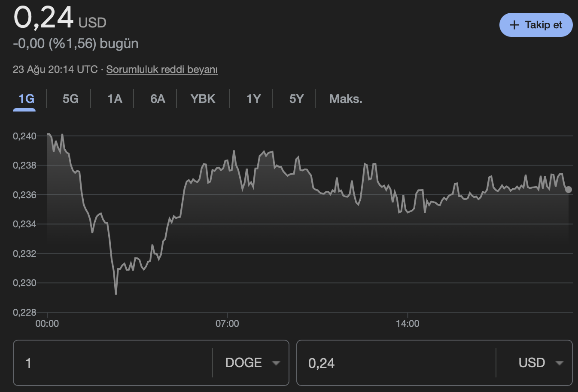Image resolution: width=578 pixels, height=392 pixels.
Task: Click the USD amount field showing 0,24
Action: click(x=396, y=363)
